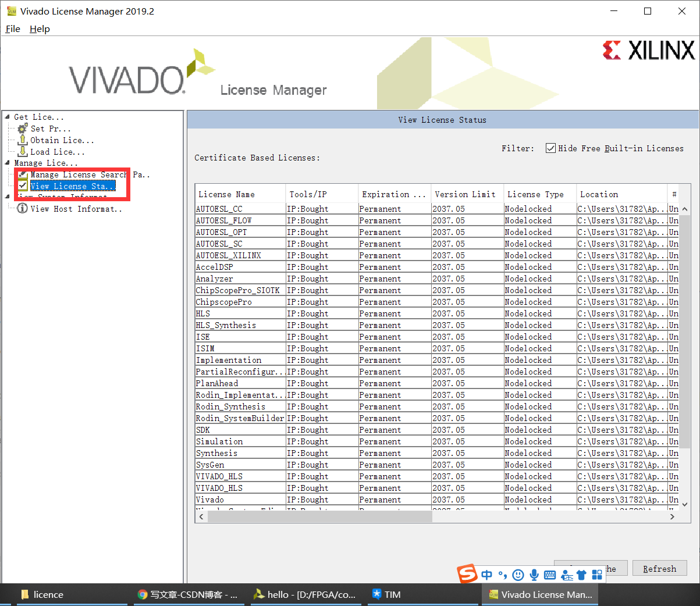The width and height of the screenshot is (700, 606).
Task: Open the Sogou toolbox grid icon
Action: click(597, 575)
